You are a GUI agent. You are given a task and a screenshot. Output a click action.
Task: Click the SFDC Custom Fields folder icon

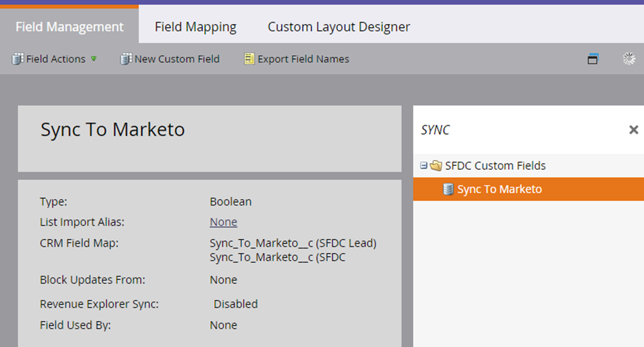pyautogui.click(x=436, y=166)
